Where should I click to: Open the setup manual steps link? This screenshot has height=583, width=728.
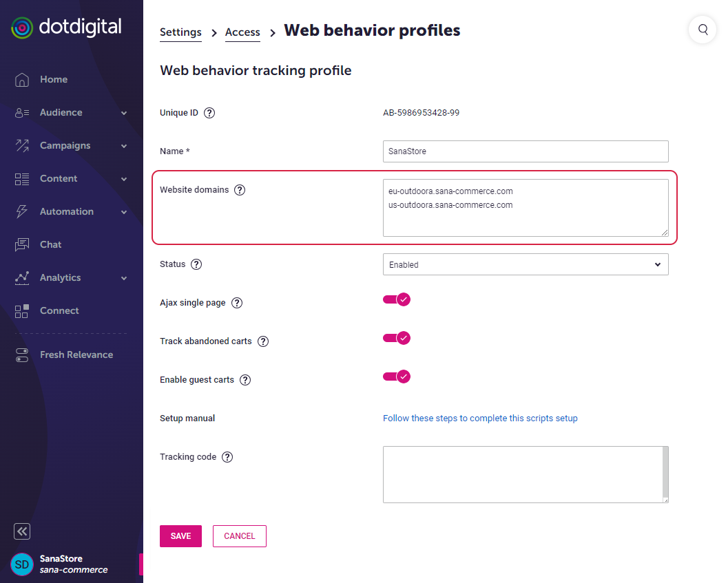point(480,418)
